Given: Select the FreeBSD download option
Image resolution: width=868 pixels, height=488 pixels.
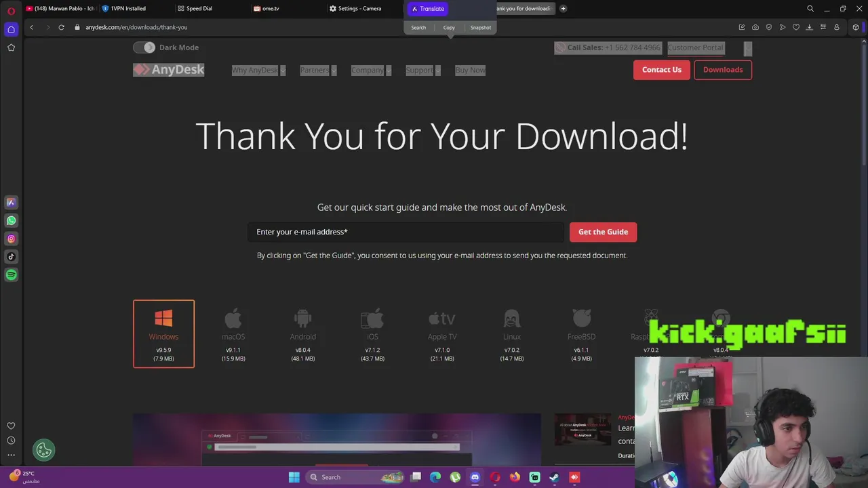Looking at the screenshot, I should (581, 335).
